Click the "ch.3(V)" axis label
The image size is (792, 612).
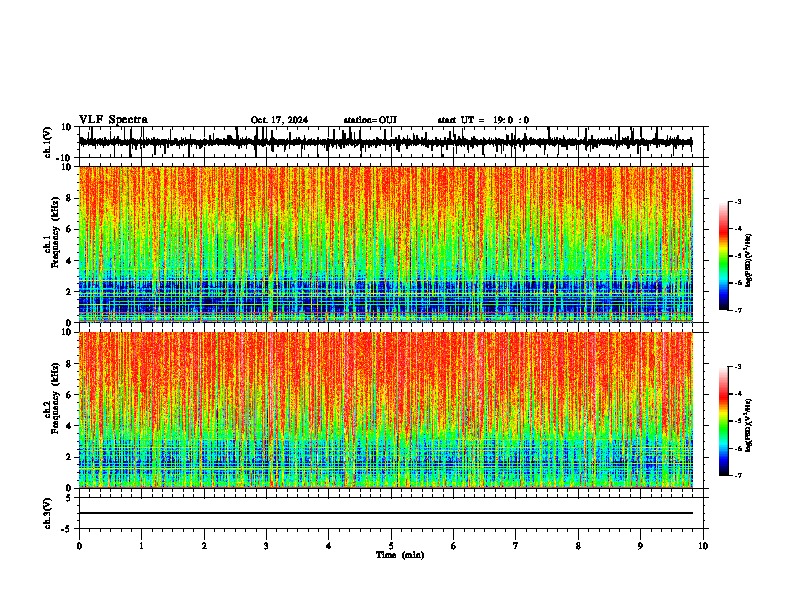click(x=48, y=514)
